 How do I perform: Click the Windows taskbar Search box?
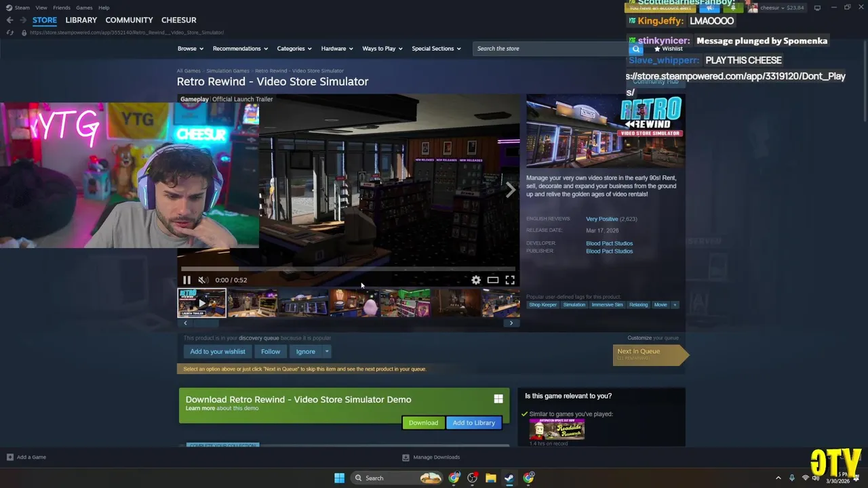[397, 478]
